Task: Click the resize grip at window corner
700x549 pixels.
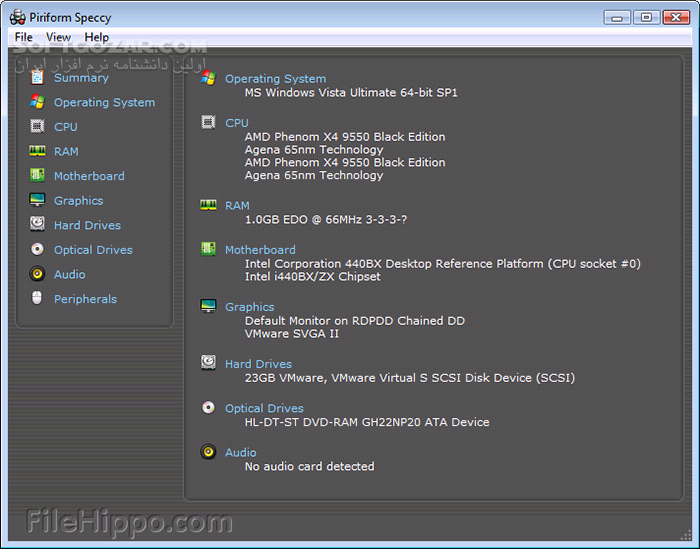Action: (686, 535)
